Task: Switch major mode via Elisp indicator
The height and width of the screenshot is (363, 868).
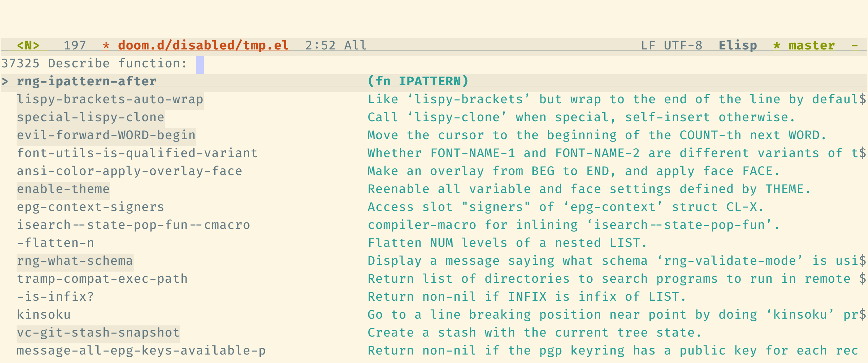Action: [x=738, y=45]
